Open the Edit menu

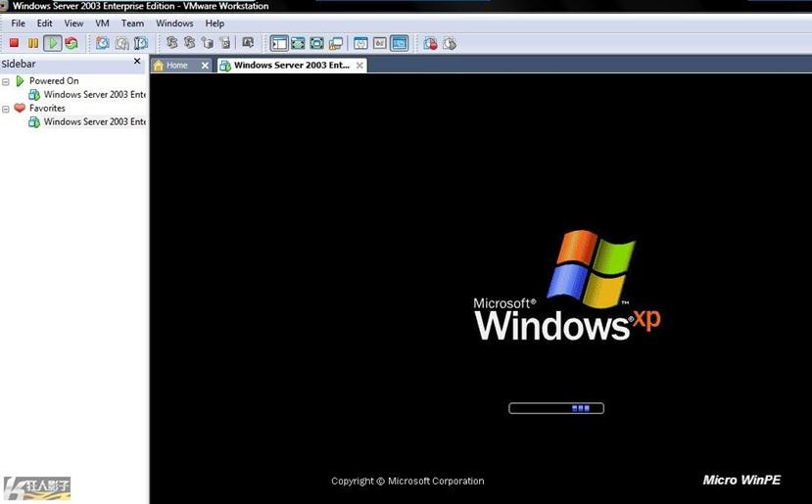(44, 23)
